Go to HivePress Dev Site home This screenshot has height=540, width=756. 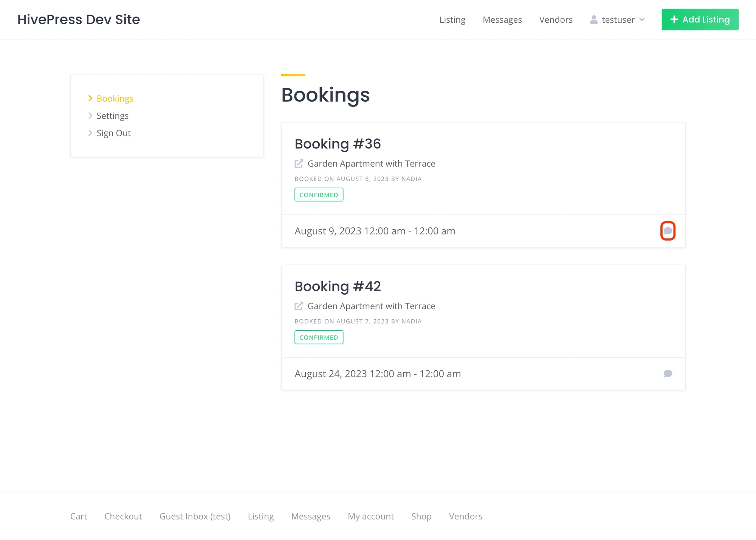79,19
